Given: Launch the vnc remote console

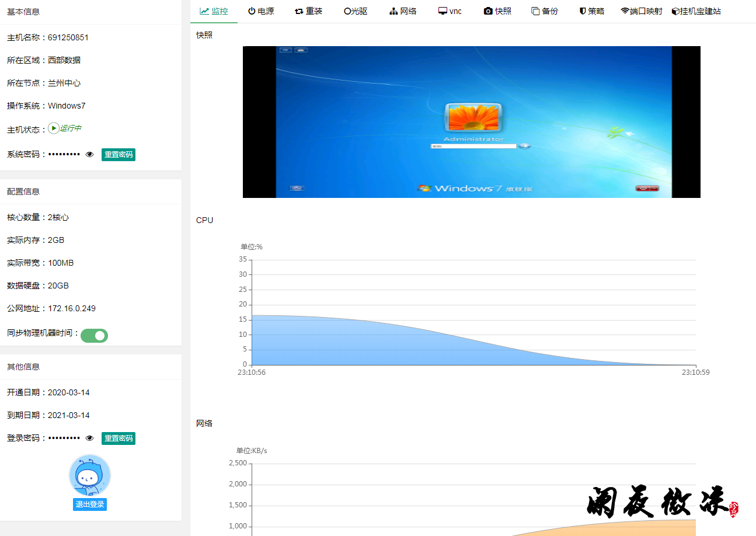Looking at the screenshot, I should [x=450, y=11].
